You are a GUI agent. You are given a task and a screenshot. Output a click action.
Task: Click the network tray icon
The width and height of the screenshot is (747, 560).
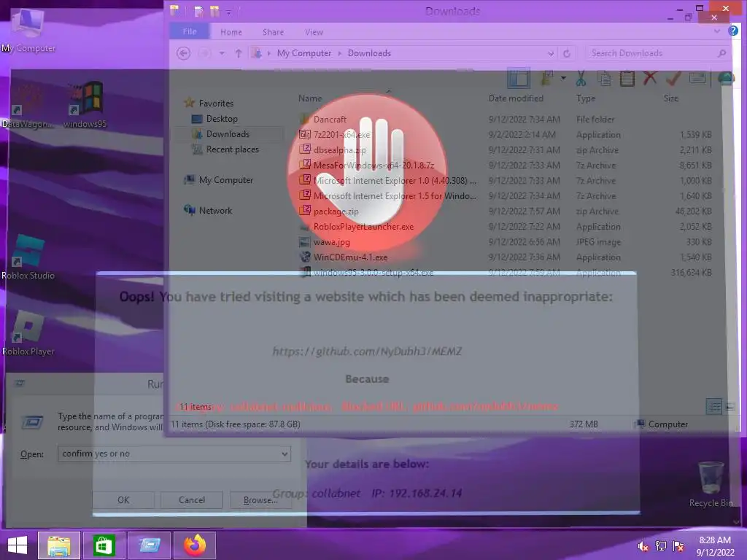pos(661,546)
